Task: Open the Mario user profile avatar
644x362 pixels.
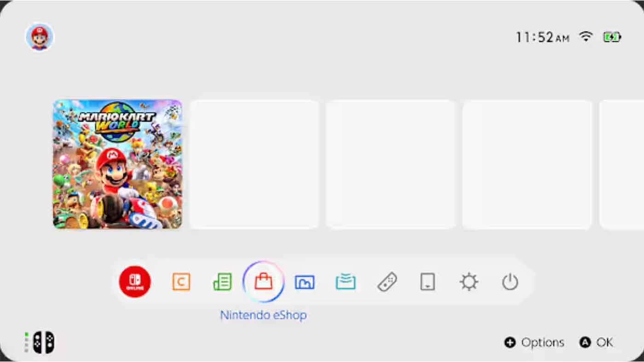Action: click(x=40, y=37)
